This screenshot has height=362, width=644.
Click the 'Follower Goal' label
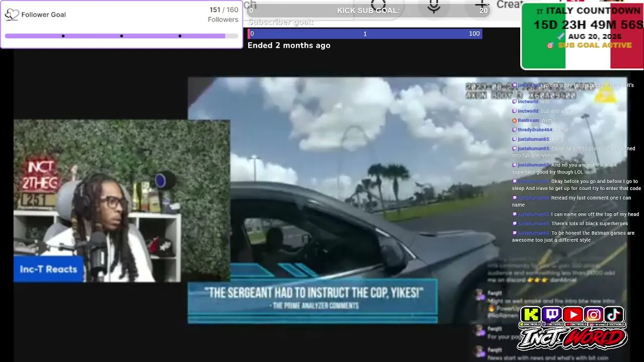44,15
